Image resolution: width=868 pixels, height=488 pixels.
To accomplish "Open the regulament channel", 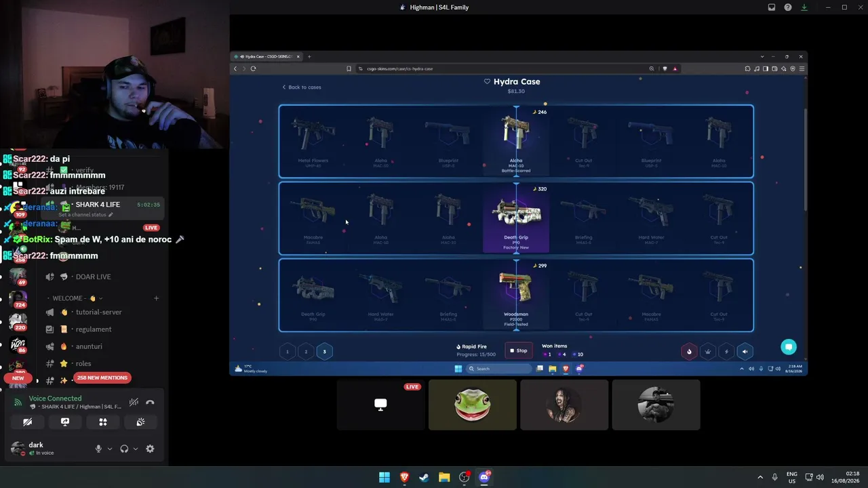I will click(x=94, y=329).
